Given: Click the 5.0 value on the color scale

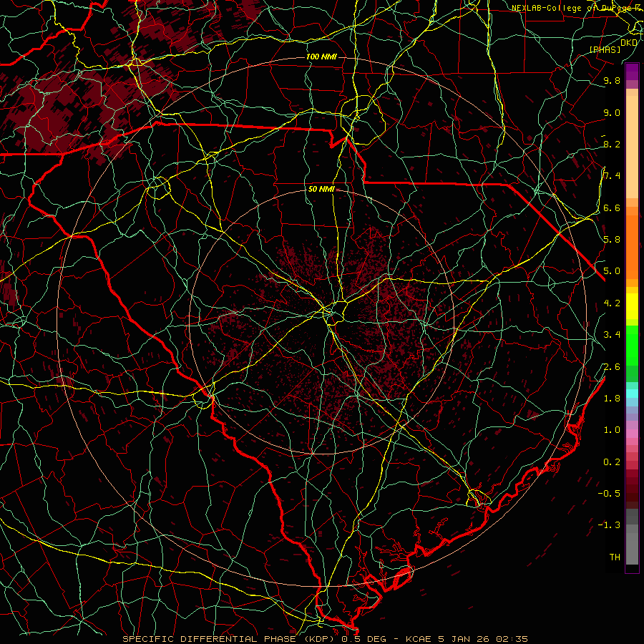Looking at the screenshot, I should (612, 271).
